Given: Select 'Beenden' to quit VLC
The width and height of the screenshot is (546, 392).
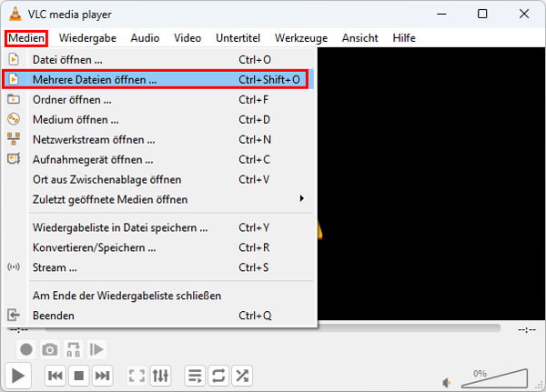Looking at the screenshot, I should click(x=158, y=316).
